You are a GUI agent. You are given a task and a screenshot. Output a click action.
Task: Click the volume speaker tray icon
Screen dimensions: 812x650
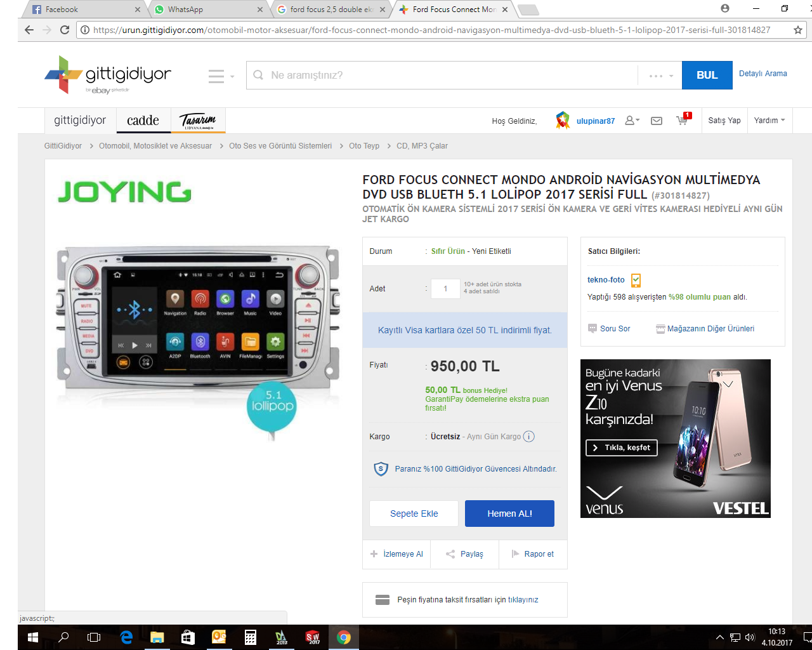coord(750,637)
